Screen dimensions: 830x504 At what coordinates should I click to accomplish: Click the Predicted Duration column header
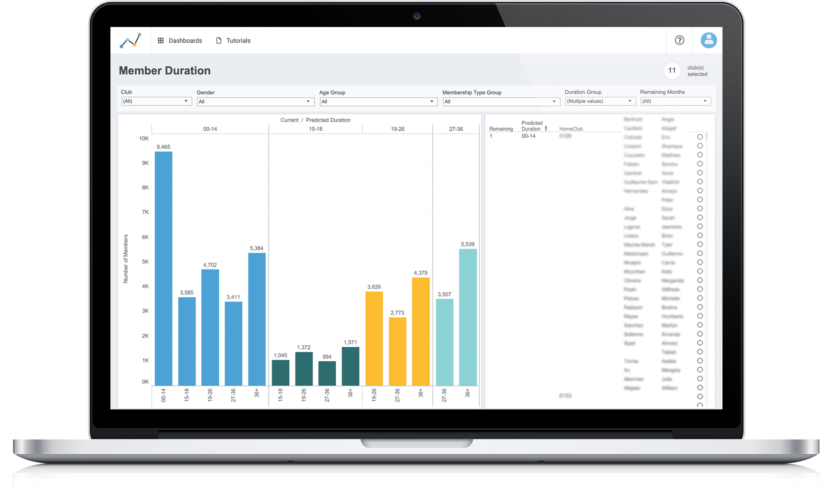pyautogui.click(x=532, y=126)
